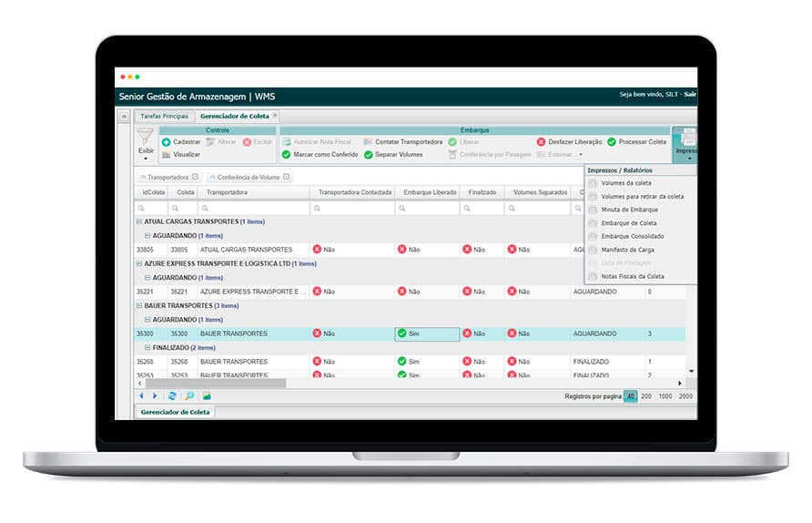
Task: Choose Minuta de Embarque from reports menu
Action: point(628,210)
